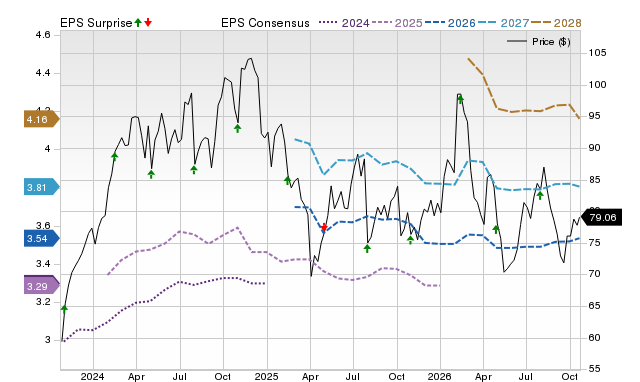The height and width of the screenshot is (382, 640).
Task: Click the EPS Consensus legend title
Action: pyautogui.click(x=265, y=23)
